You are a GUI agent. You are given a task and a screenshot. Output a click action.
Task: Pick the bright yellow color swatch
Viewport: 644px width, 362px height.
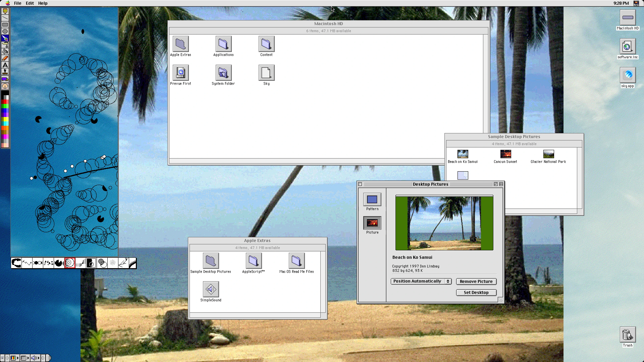coord(5,119)
